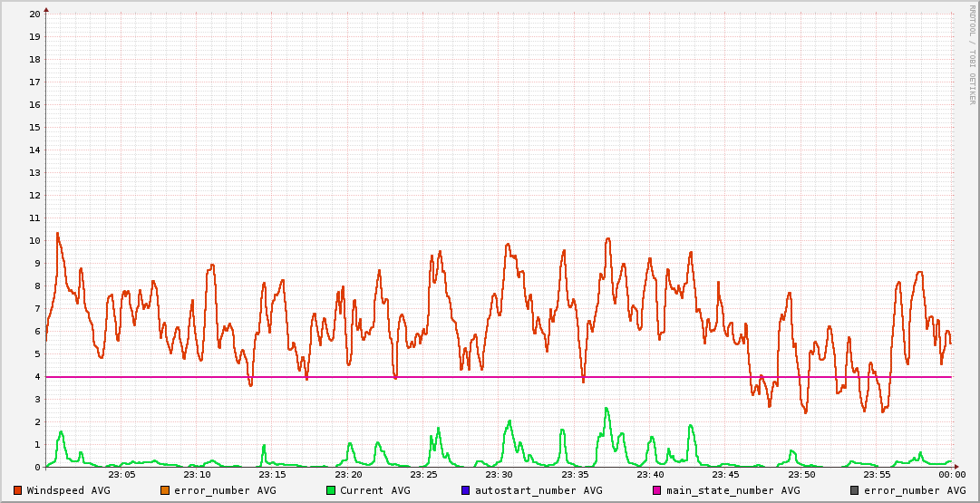Viewport: 980px width, 503px height.
Task: Select the green Current AVG legend swatch
Action: click(331, 490)
